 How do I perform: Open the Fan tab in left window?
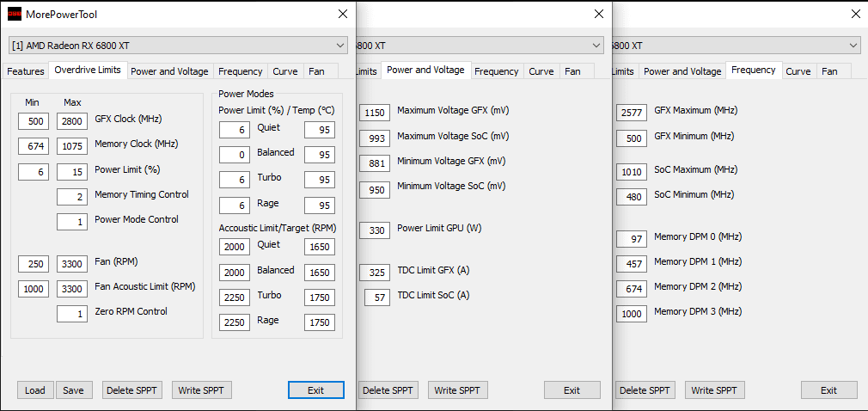(x=316, y=71)
